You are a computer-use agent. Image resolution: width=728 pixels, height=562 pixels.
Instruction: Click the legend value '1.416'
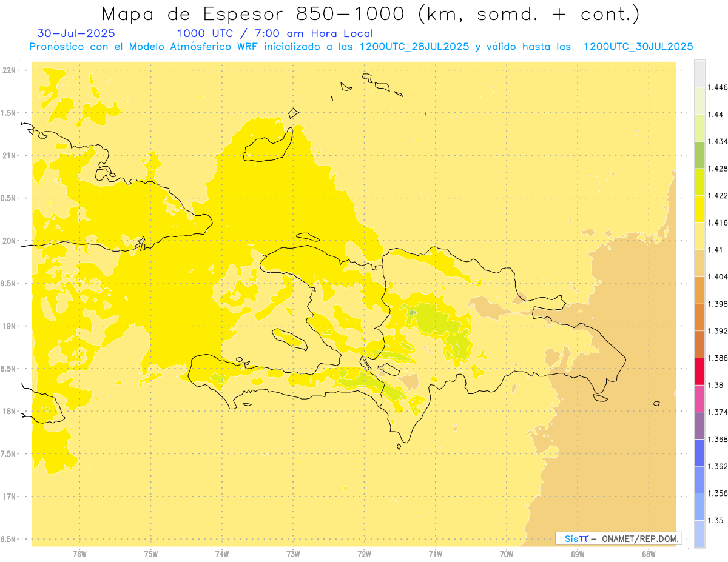click(x=718, y=222)
